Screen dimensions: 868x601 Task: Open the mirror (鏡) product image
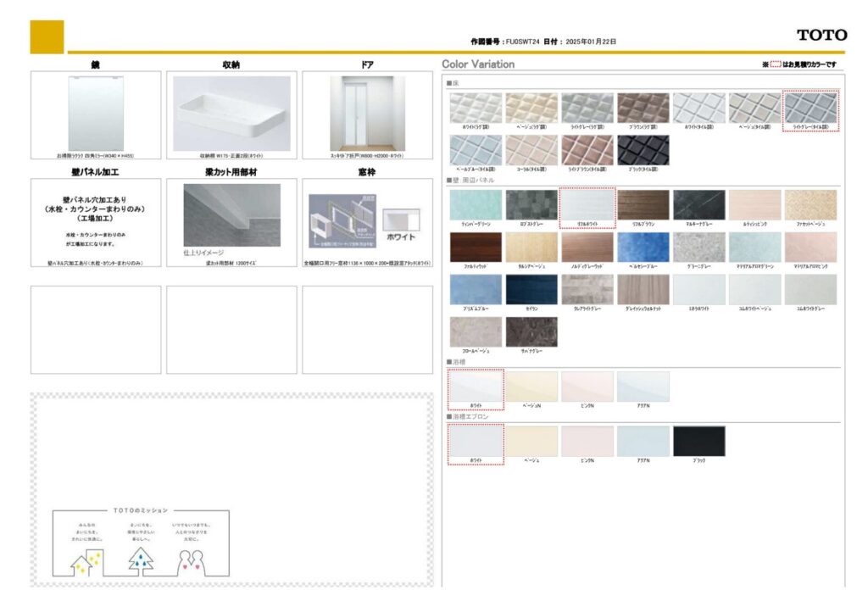(96, 113)
